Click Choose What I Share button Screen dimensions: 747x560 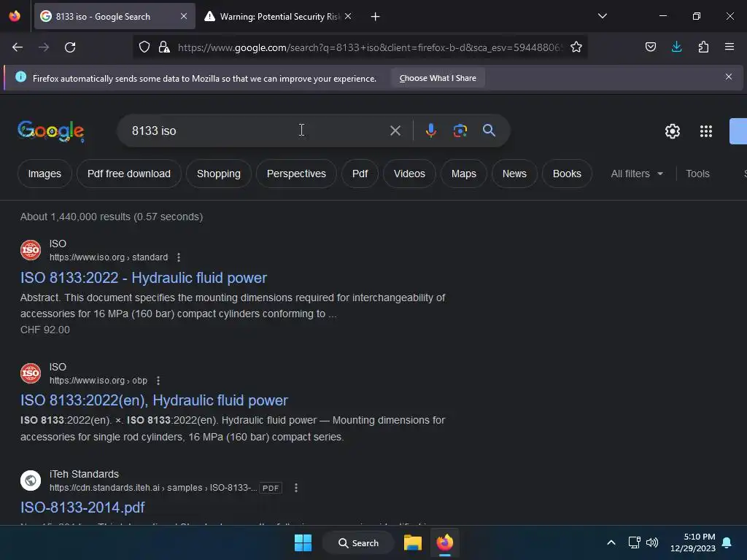[x=438, y=78]
